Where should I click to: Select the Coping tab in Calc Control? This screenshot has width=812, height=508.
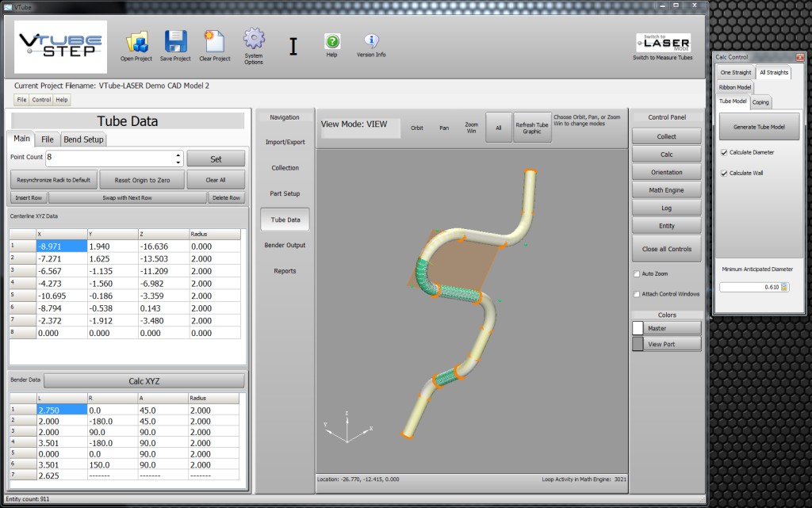(760, 102)
